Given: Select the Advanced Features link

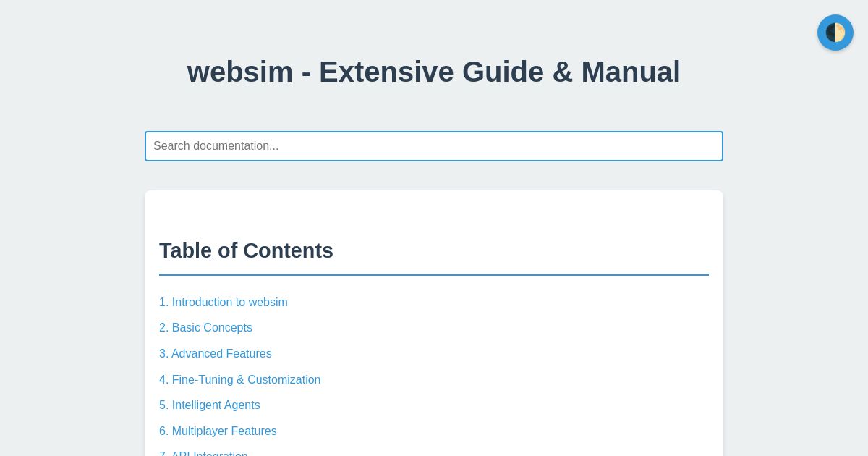Looking at the screenshot, I should coord(216,353).
